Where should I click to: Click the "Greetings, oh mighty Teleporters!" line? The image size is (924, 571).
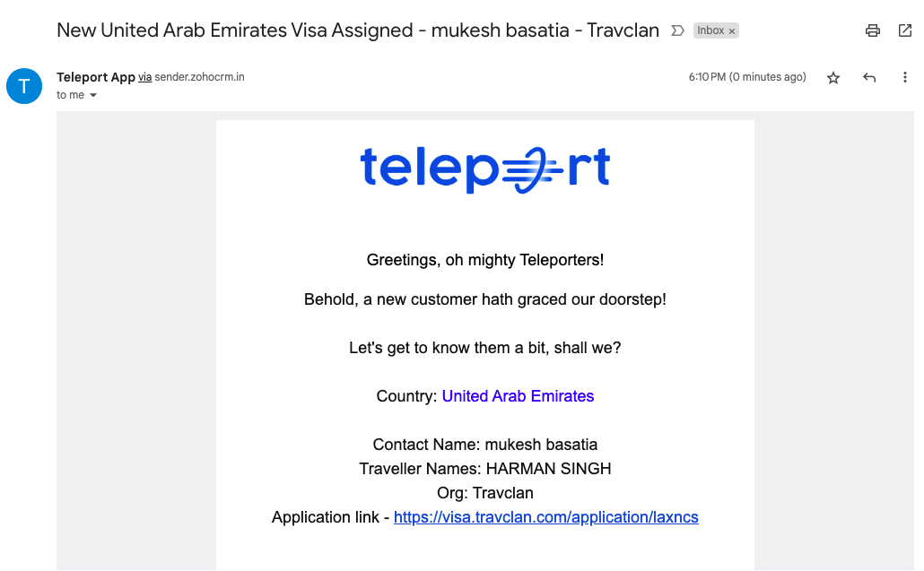[x=485, y=261]
